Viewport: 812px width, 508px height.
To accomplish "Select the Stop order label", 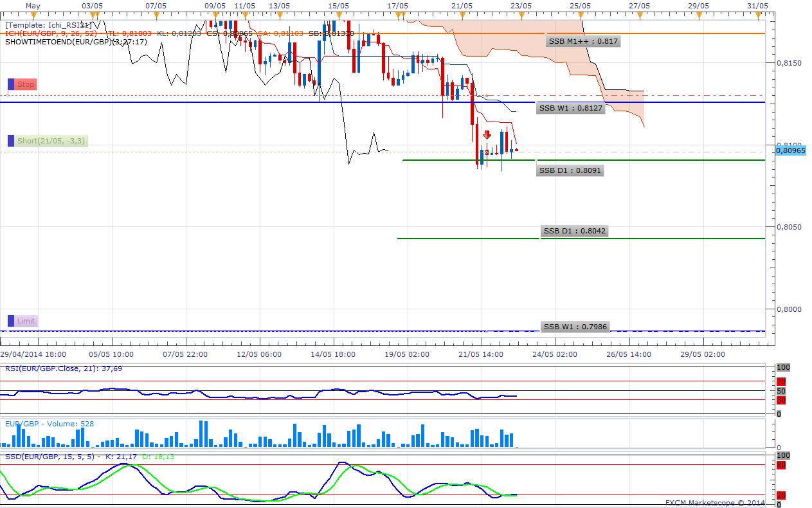I will coord(26,84).
